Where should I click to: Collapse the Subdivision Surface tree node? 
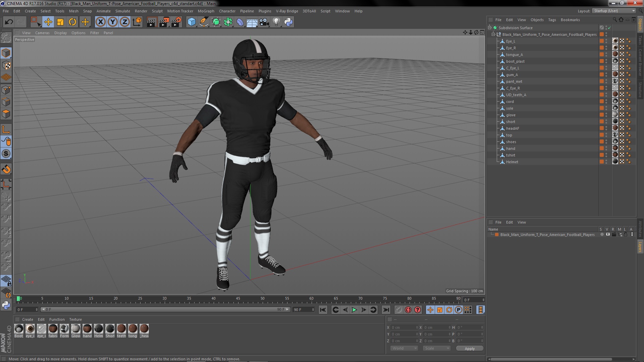(490, 28)
